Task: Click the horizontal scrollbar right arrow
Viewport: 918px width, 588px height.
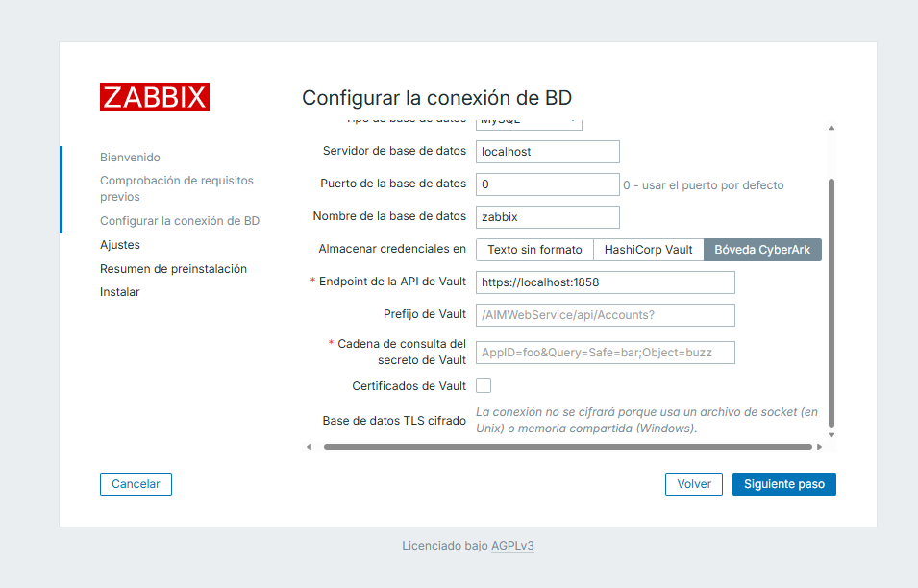Action: pyautogui.click(x=820, y=447)
